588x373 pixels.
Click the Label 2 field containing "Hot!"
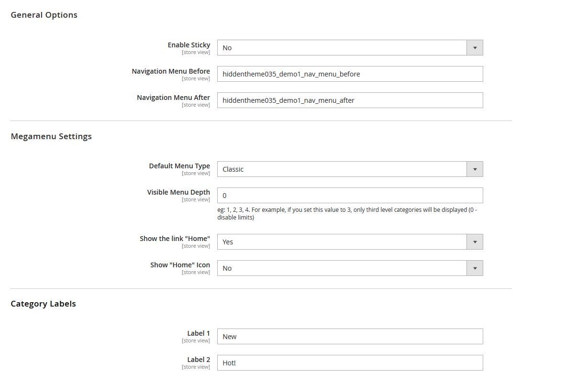(350, 362)
